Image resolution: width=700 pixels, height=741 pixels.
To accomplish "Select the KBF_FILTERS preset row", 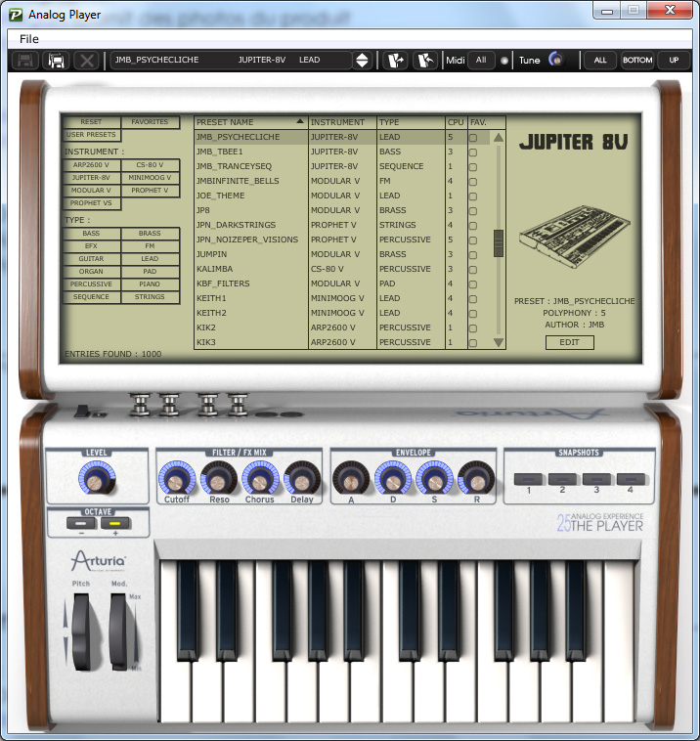I will pos(343,283).
